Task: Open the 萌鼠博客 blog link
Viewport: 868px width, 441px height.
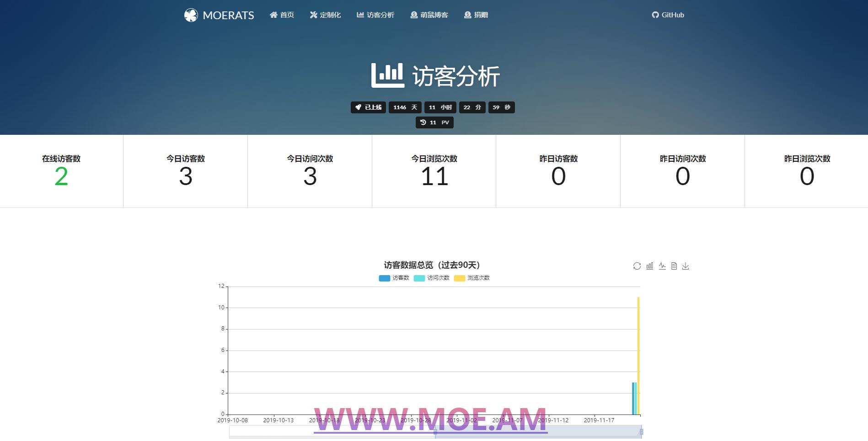Action: pyautogui.click(x=429, y=15)
